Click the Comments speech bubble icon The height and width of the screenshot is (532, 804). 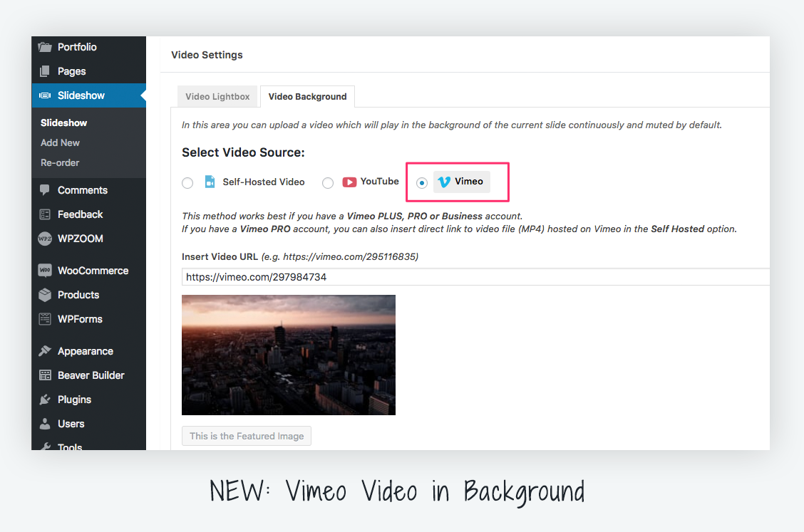[x=45, y=190]
